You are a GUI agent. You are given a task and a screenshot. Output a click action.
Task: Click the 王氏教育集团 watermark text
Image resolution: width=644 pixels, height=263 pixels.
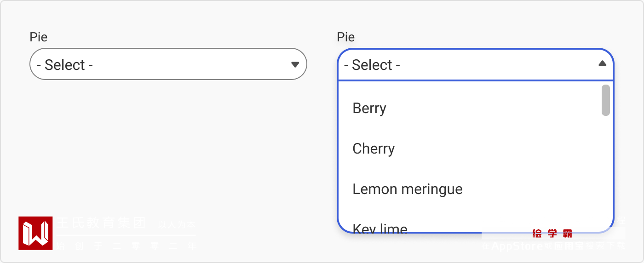coord(101,223)
